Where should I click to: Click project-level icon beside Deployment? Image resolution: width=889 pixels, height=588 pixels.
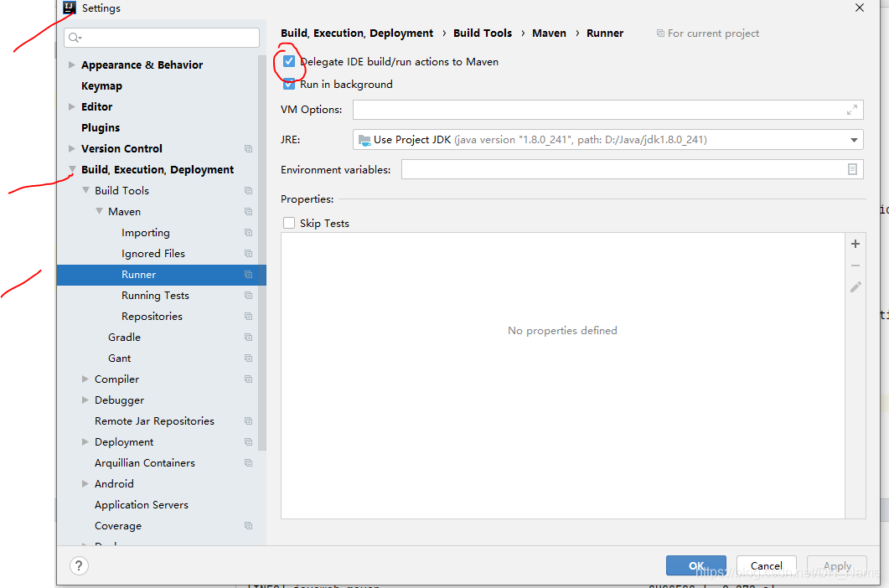coord(248,442)
